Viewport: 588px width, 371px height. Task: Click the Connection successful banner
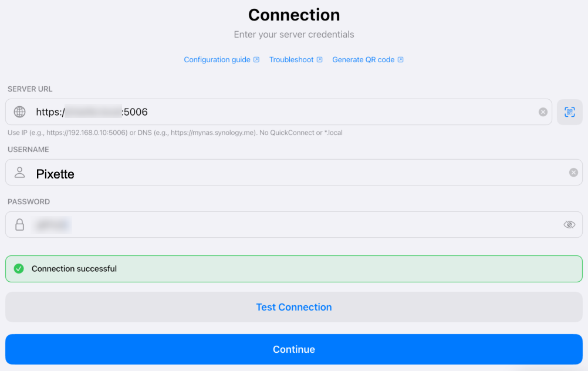coord(293,268)
